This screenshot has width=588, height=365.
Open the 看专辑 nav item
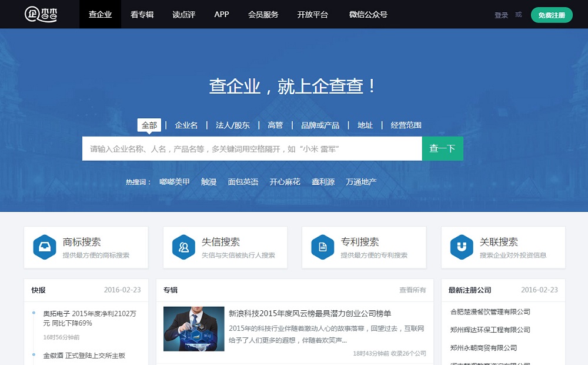coord(142,14)
